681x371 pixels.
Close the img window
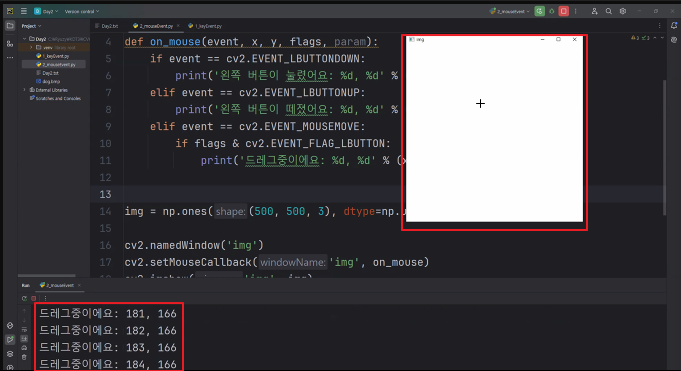(x=575, y=40)
